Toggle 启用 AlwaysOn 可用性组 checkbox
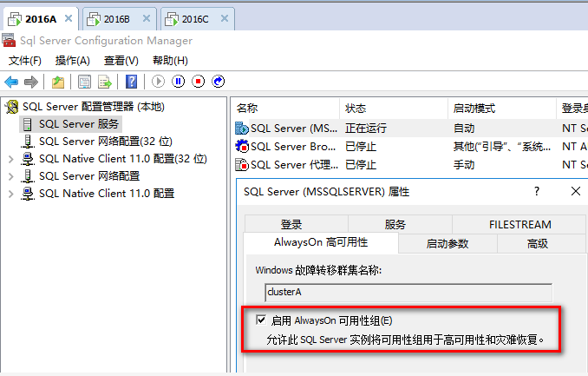The height and width of the screenshot is (376, 588). coord(261,320)
